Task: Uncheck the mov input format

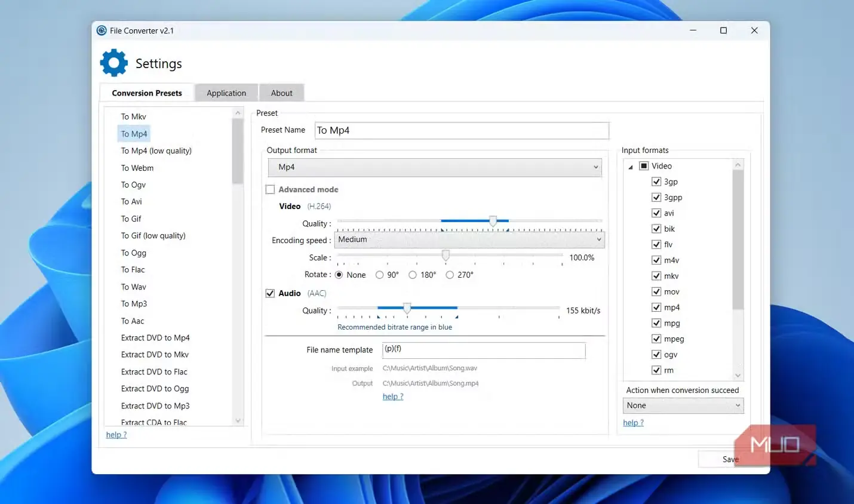Action: click(656, 291)
